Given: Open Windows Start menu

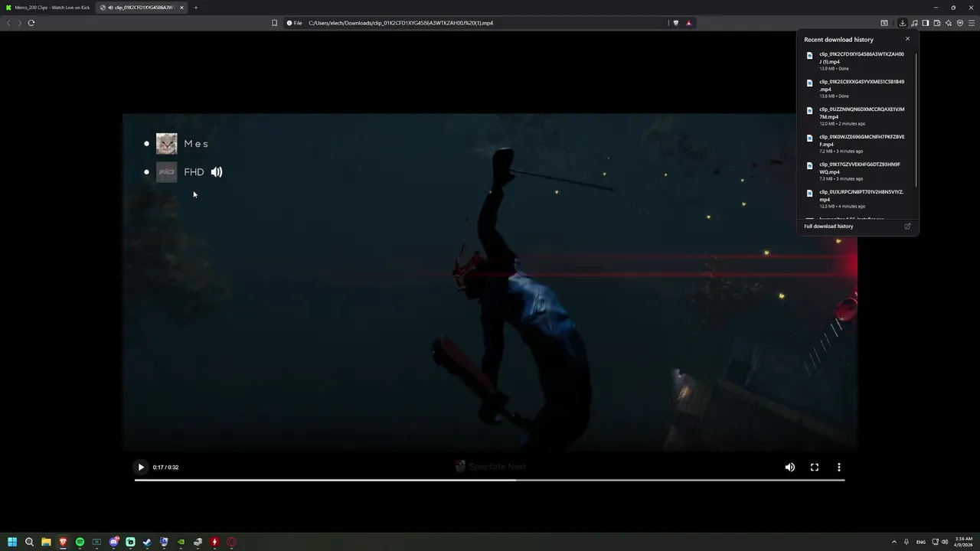Looking at the screenshot, I should pyautogui.click(x=12, y=542).
